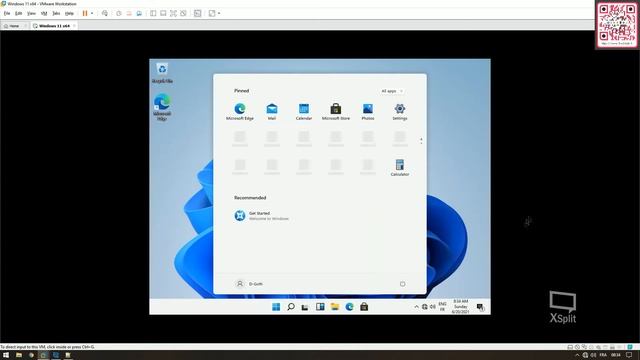Open the guest clock showing 8:34 AM
Image resolution: width=640 pixels, height=360 pixels.
pos(460,307)
